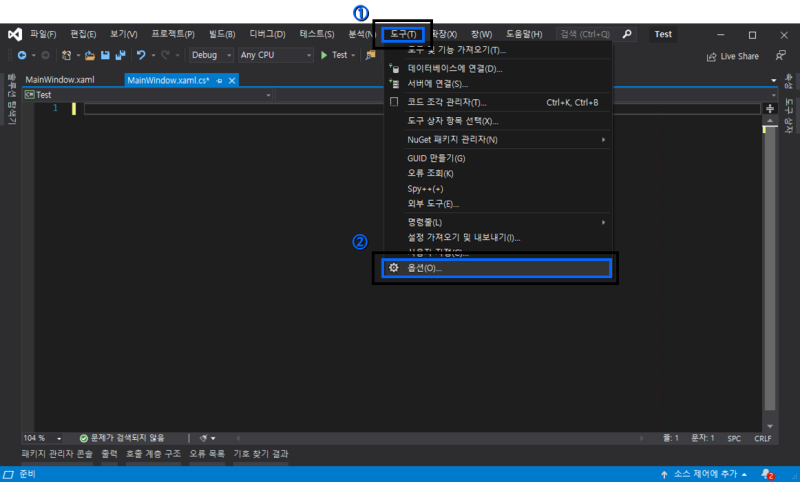Image resolution: width=800 pixels, height=482 pixels.
Task: Select 코드 조각 관리자(T)... menu item
Action: 497,102
